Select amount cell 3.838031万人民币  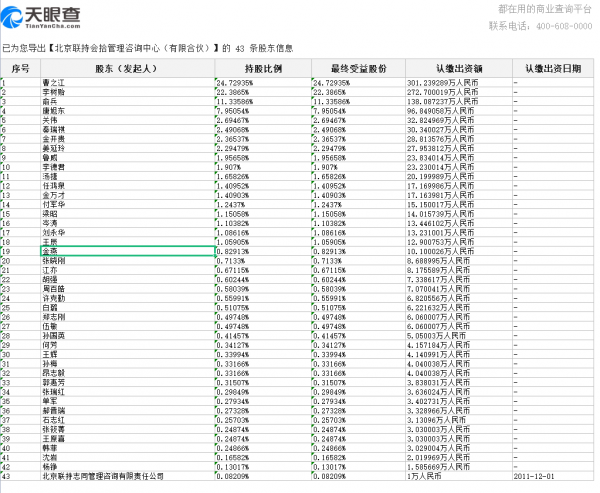[x=459, y=383]
